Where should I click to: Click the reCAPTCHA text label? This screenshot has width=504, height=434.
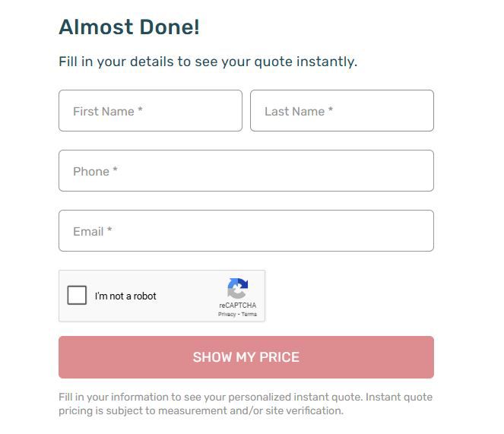pos(237,305)
